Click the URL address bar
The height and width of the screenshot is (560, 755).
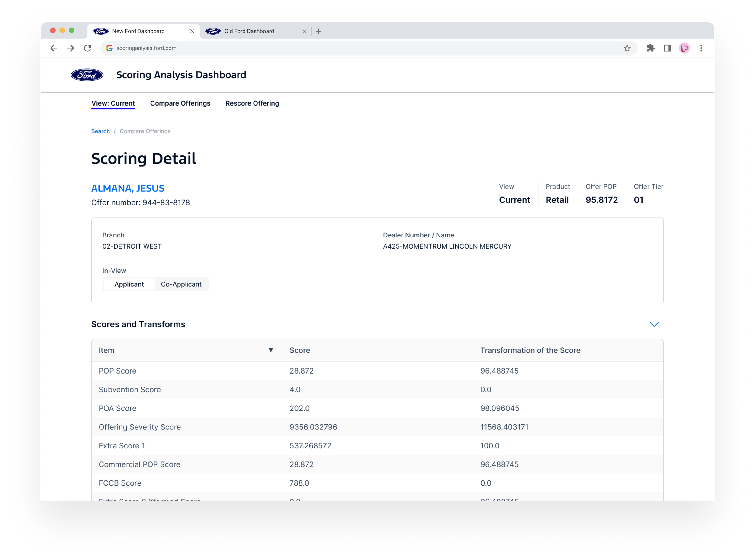tap(339, 48)
